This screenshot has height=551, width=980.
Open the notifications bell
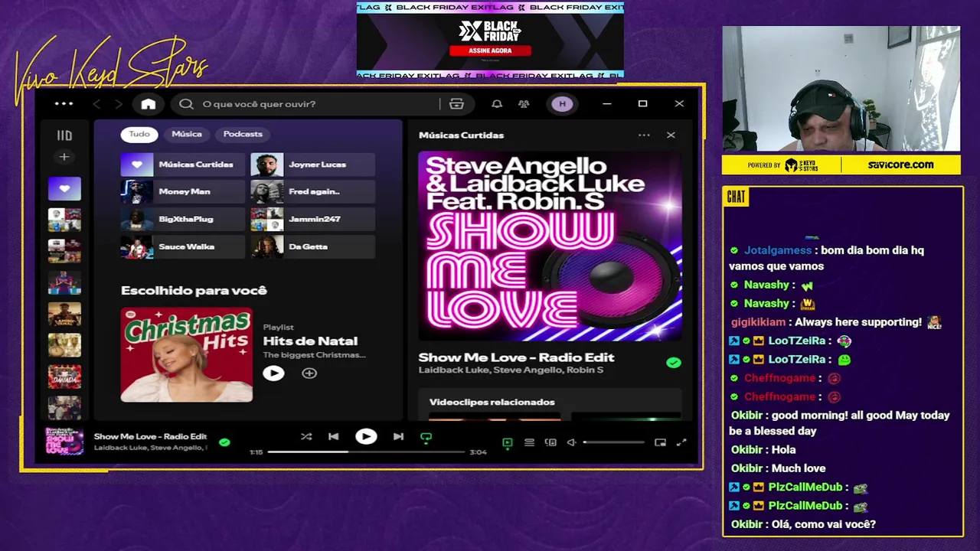(497, 104)
